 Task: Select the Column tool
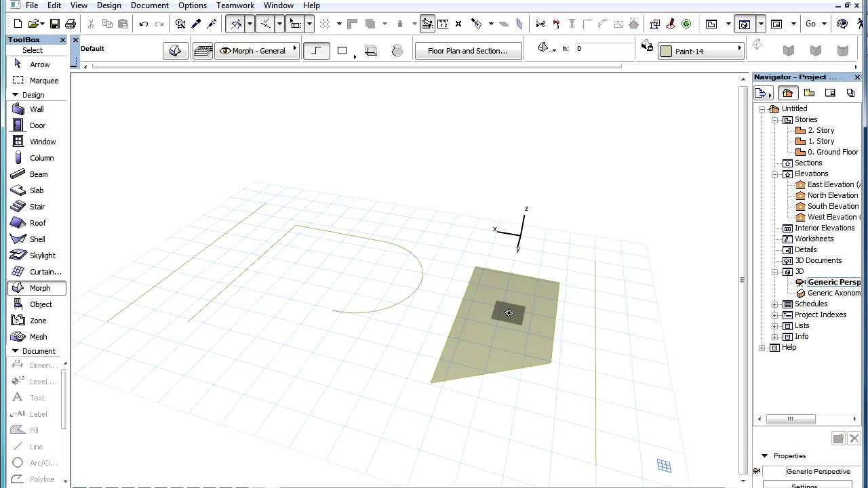click(37, 158)
